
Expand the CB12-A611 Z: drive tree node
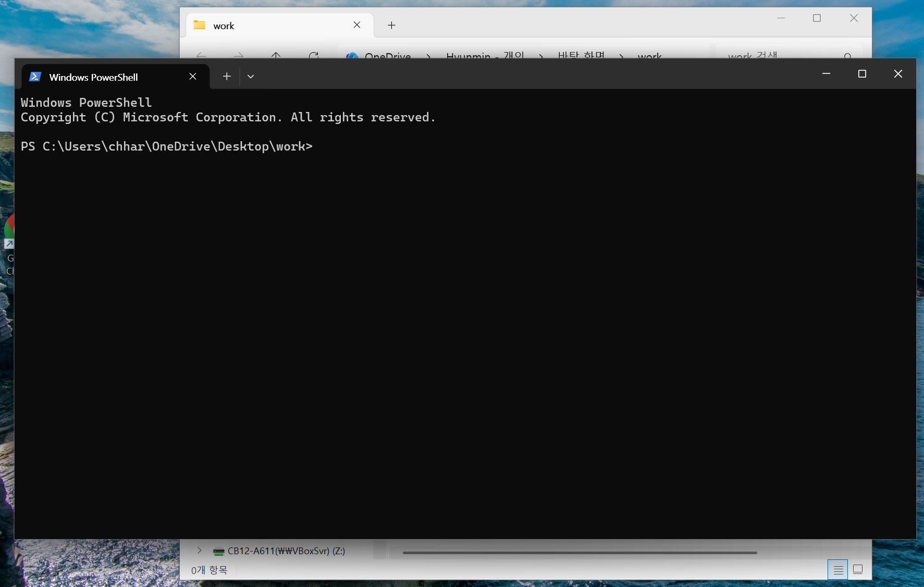199,551
